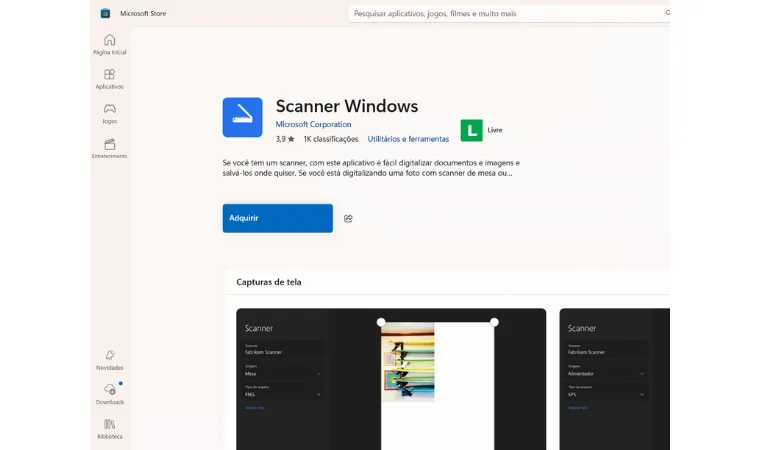Open Novidades in the sidebar
This screenshot has height=450, width=760.
point(110,360)
